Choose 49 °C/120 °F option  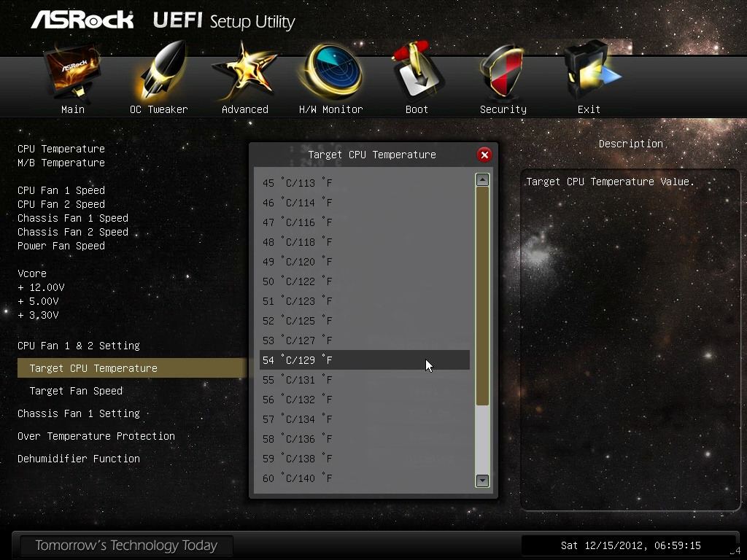pos(365,262)
